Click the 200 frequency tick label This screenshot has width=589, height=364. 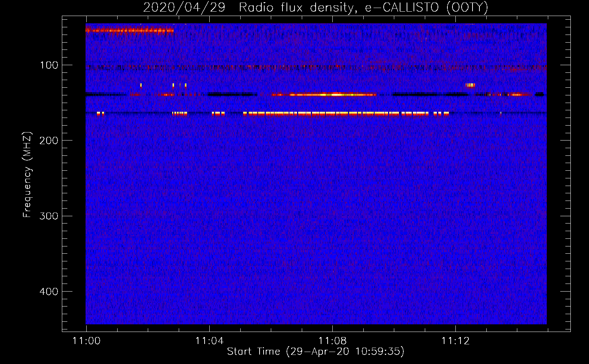click(49, 141)
